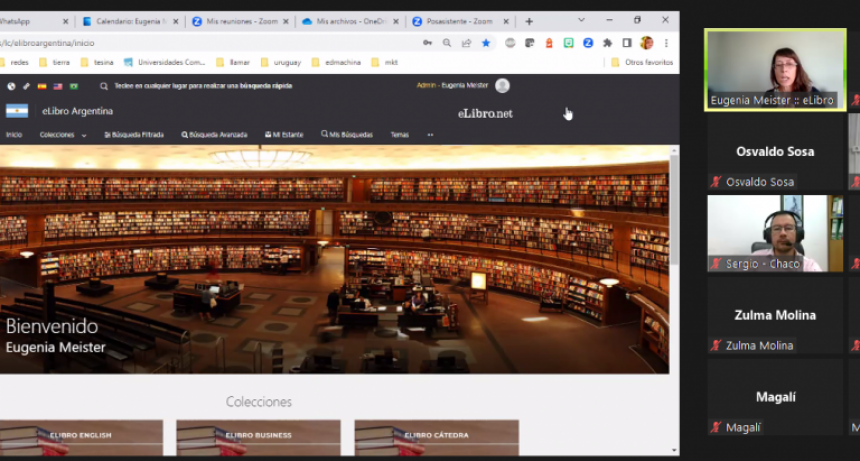The image size is (860, 461).
Task: Go to Inicio in the navigation menu
Action: coord(14,135)
